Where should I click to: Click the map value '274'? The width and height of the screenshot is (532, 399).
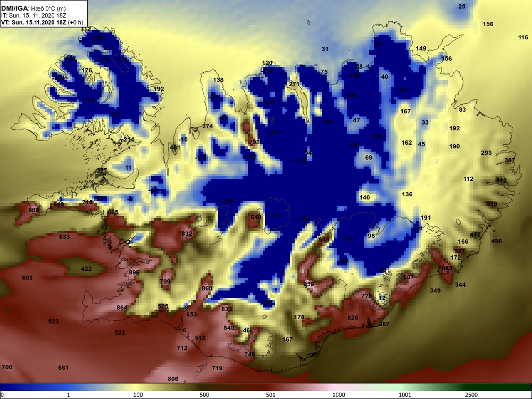207,126
